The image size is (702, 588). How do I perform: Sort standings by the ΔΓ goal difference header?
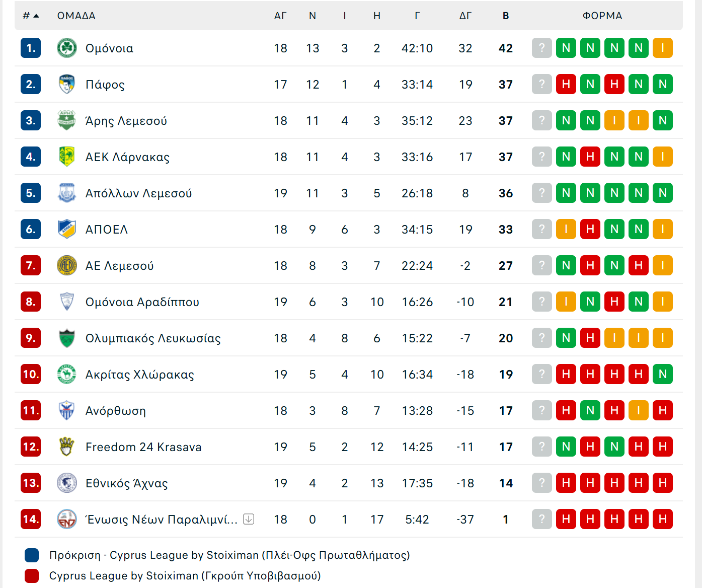[x=465, y=16]
